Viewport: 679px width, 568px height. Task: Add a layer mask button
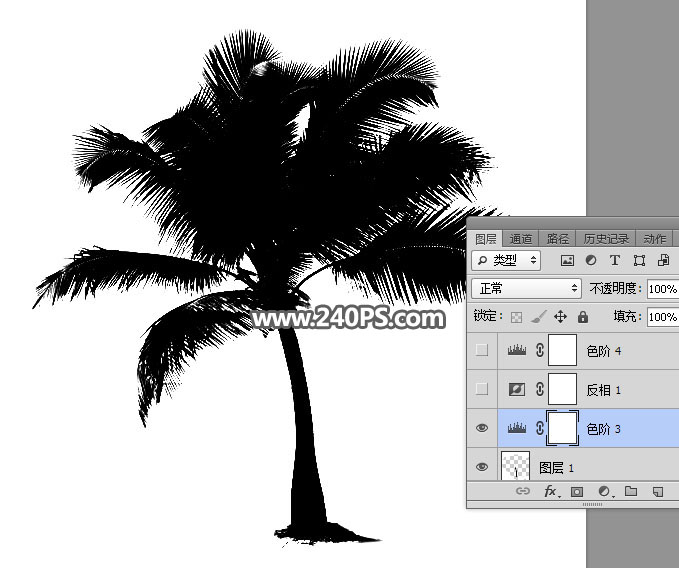point(577,491)
